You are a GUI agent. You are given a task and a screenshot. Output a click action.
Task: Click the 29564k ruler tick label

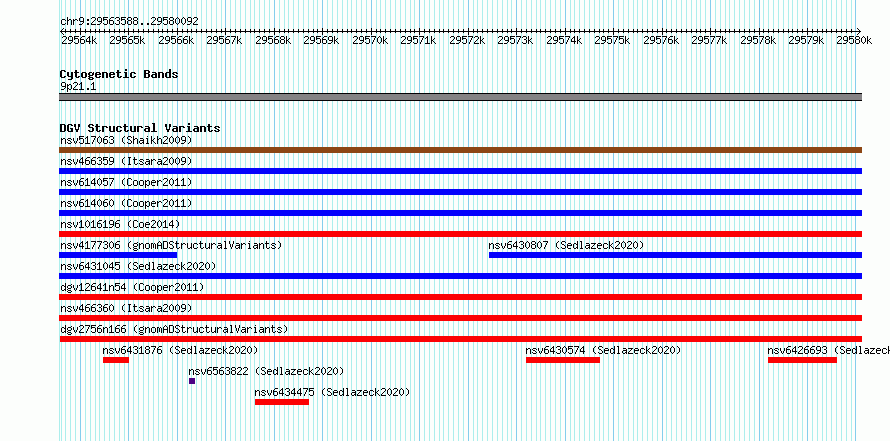(x=79, y=40)
